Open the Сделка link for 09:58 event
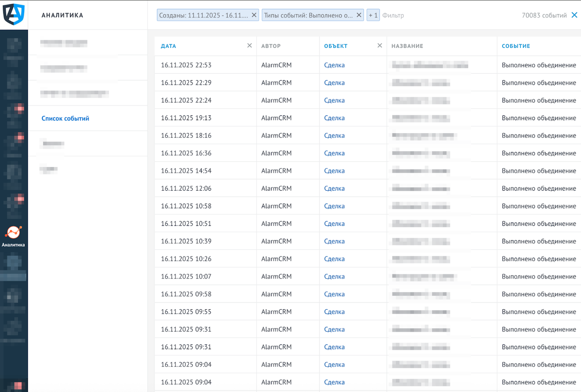581x392 pixels. [x=335, y=294]
